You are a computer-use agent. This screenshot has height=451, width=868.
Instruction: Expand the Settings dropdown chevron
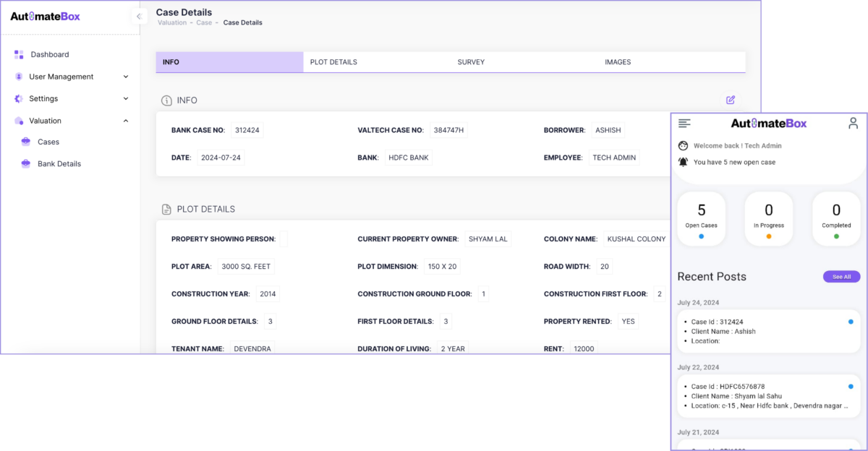coord(126,98)
